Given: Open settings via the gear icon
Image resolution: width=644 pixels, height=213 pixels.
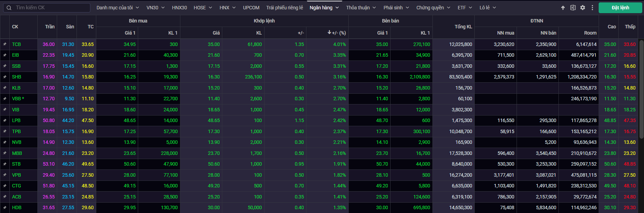Looking at the screenshot, I should click(x=583, y=8).
